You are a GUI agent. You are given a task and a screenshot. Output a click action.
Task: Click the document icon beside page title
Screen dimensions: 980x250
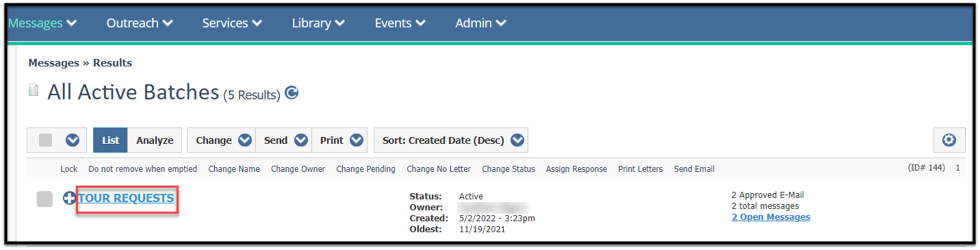pyautogui.click(x=34, y=91)
